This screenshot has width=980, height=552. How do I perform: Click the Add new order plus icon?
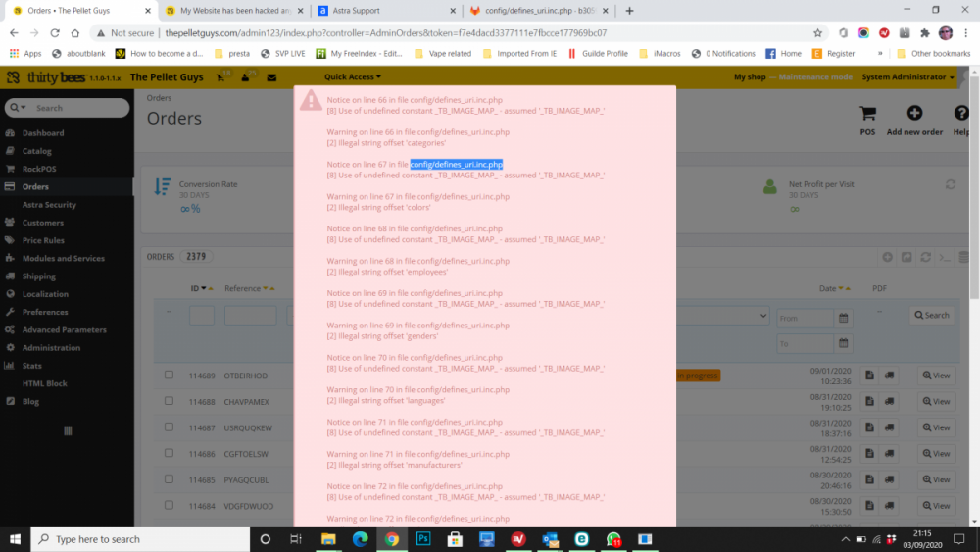click(x=914, y=115)
